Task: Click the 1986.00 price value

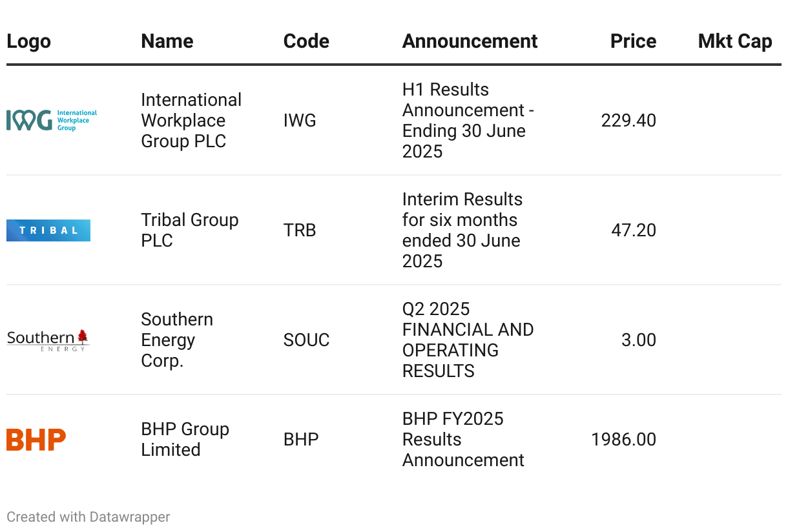Action: click(x=623, y=439)
